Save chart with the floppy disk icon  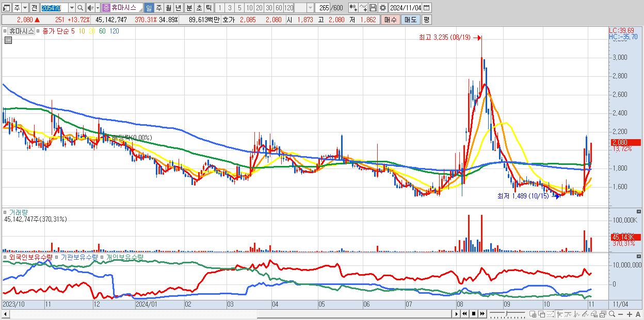373,8
